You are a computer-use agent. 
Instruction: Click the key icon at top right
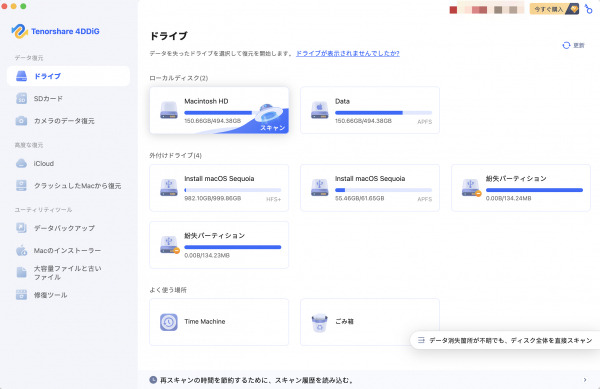(x=589, y=9)
